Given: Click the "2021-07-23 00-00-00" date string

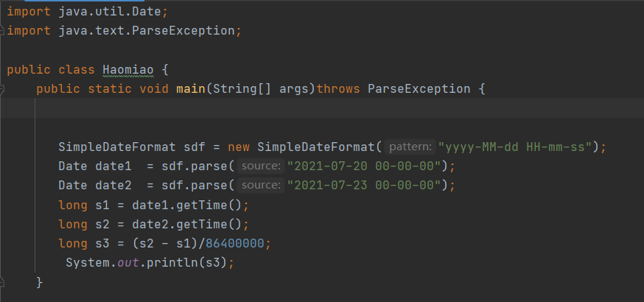Looking at the screenshot, I should coord(364,186).
